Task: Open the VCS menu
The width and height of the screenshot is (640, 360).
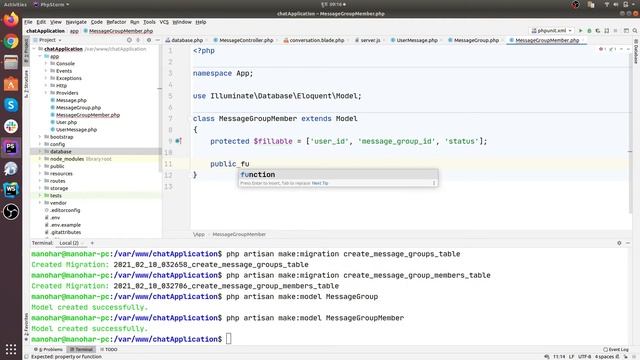Action: click(164, 22)
